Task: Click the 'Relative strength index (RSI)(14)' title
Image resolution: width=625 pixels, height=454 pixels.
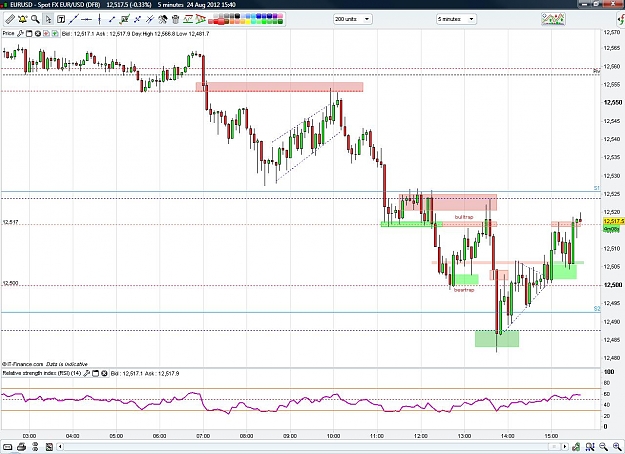Action: [42, 373]
